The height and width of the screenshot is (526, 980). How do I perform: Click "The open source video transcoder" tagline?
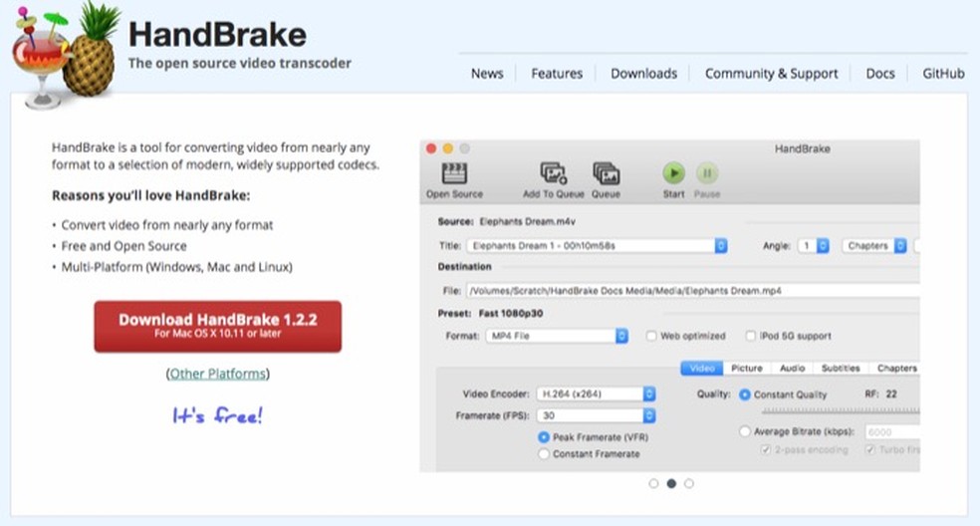240,63
